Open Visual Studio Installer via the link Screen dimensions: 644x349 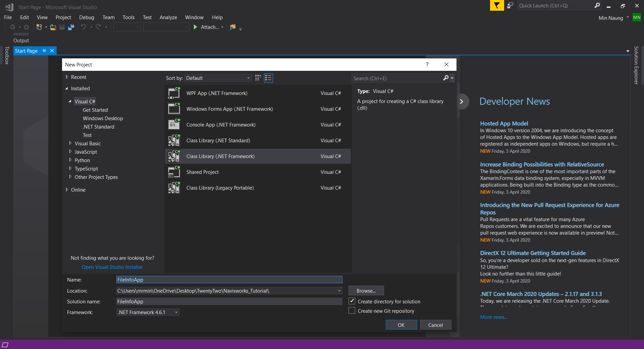pos(112,267)
